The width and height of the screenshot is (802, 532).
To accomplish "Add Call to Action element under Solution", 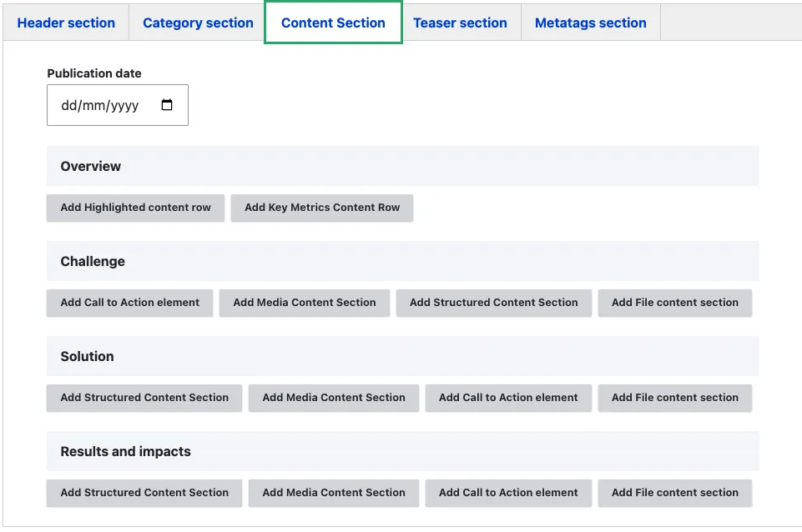I will (508, 398).
